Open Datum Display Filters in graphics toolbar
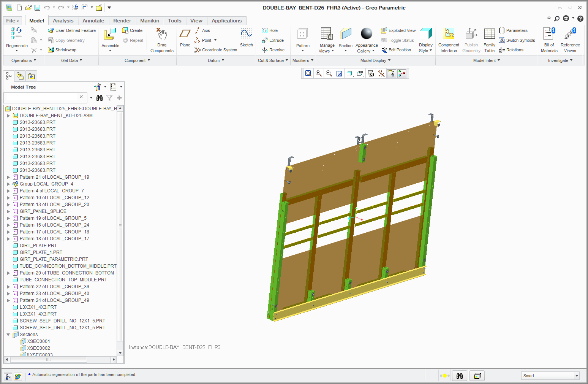 coord(381,73)
